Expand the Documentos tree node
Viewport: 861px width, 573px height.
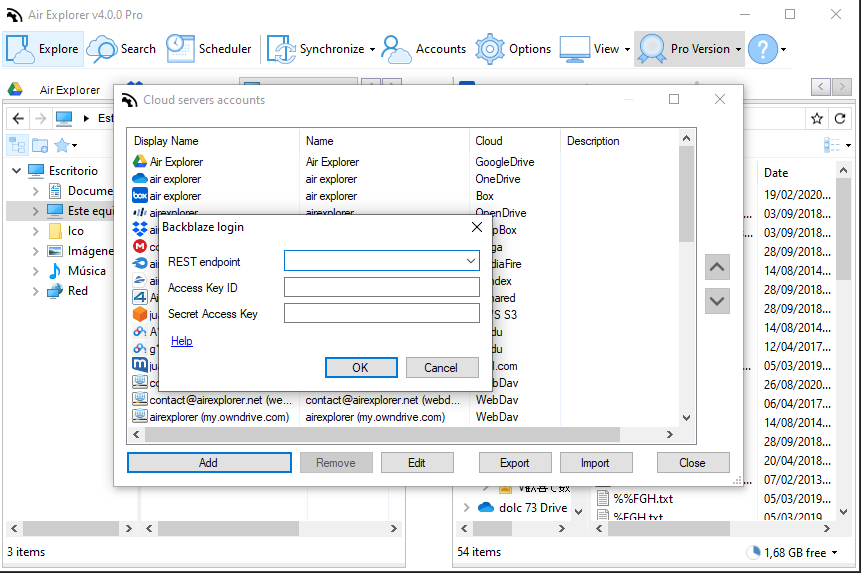36,191
